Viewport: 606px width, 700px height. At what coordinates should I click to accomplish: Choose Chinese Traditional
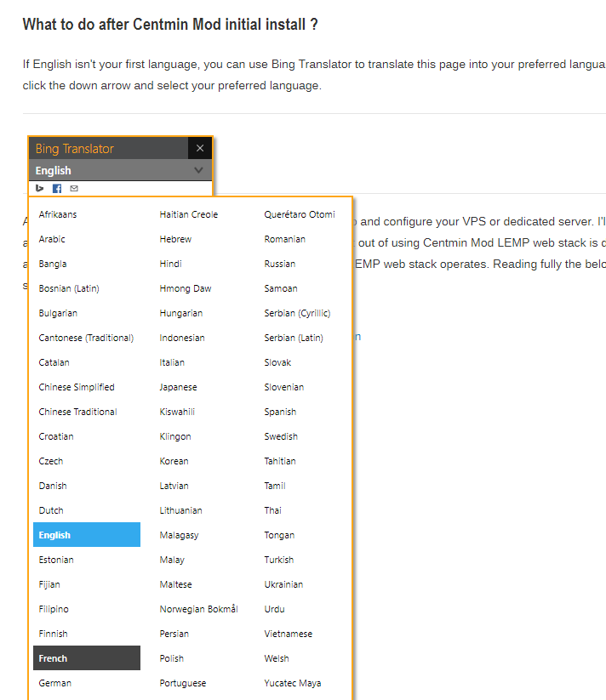(77, 412)
